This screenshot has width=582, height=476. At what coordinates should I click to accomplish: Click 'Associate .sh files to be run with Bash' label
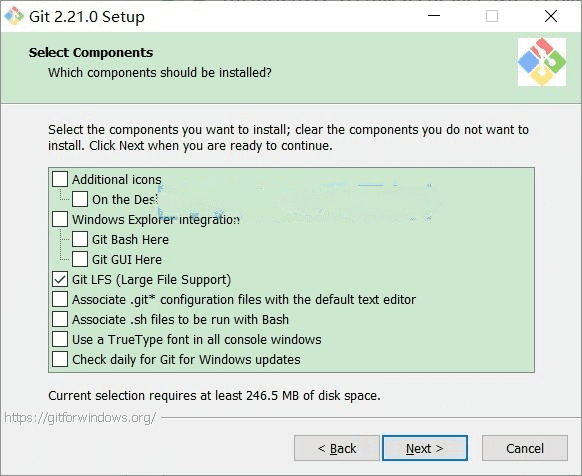pos(180,320)
